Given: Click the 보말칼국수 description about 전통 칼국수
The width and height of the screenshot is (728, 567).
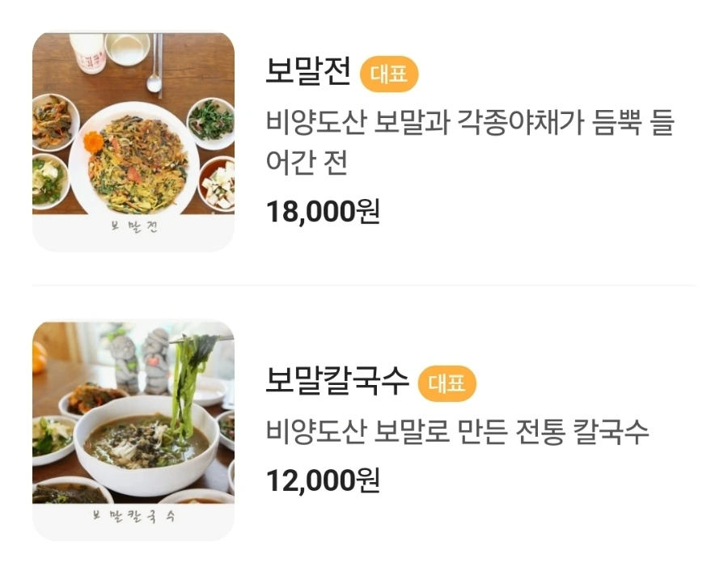Looking at the screenshot, I should (458, 431).
